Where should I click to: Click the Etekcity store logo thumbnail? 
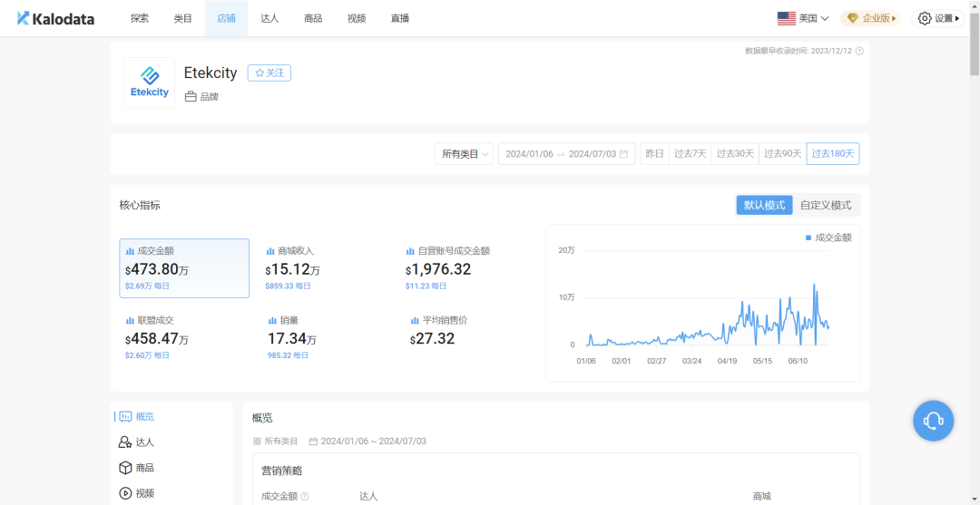point(149,83)
